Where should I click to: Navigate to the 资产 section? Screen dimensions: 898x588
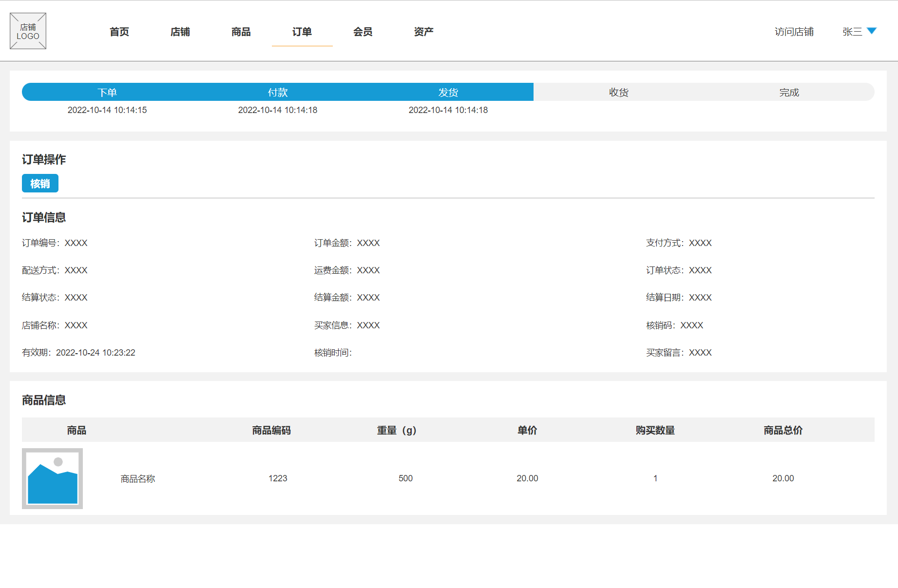422,32
